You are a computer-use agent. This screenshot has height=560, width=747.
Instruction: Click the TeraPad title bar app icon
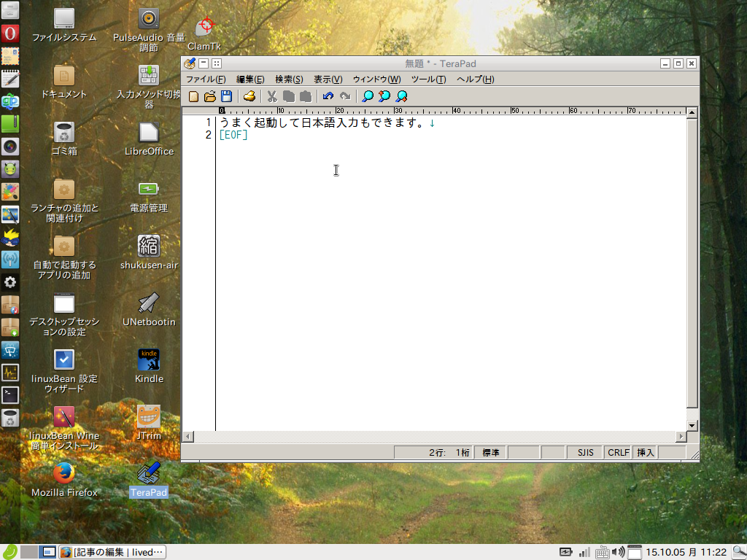pyautogui.click(x=190, y=63)
